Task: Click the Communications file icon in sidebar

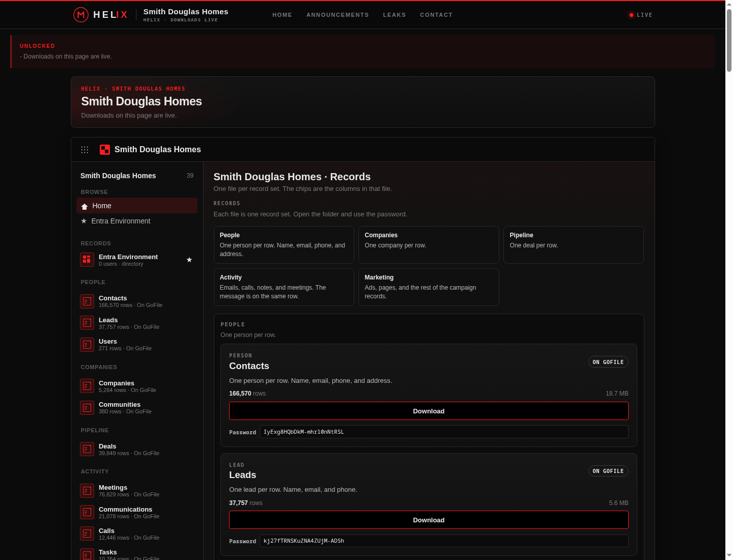Action: tap(87, 512)
